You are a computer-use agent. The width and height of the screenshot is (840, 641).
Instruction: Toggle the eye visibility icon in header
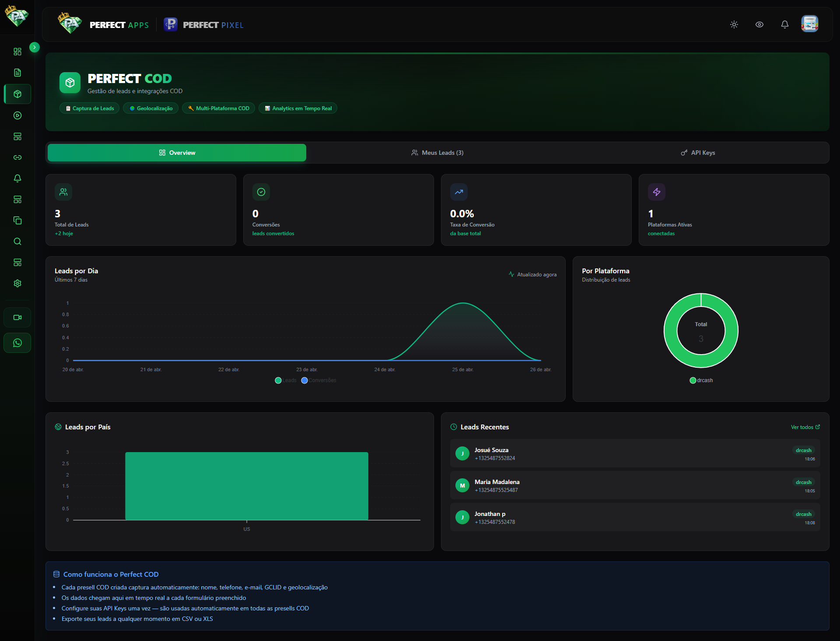[759, 24]
